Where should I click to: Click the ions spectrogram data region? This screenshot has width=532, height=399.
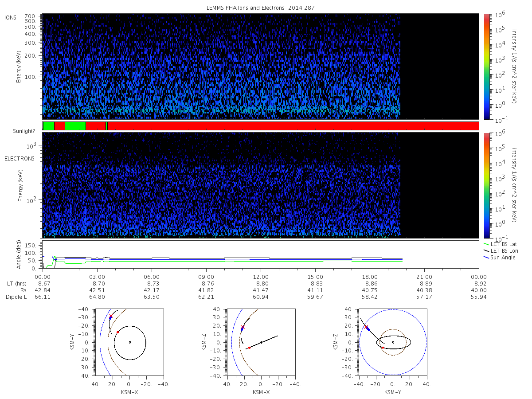click(221, 66)
